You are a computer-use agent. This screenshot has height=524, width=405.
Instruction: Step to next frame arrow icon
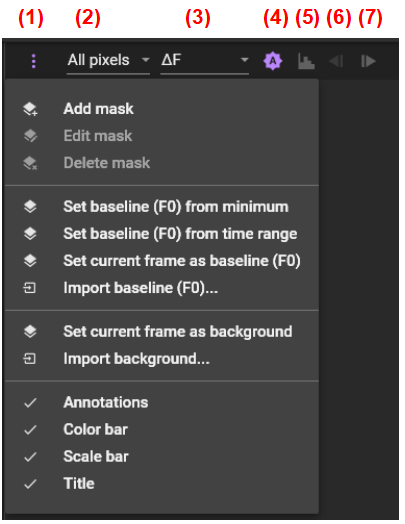click(x=368, y=61)
